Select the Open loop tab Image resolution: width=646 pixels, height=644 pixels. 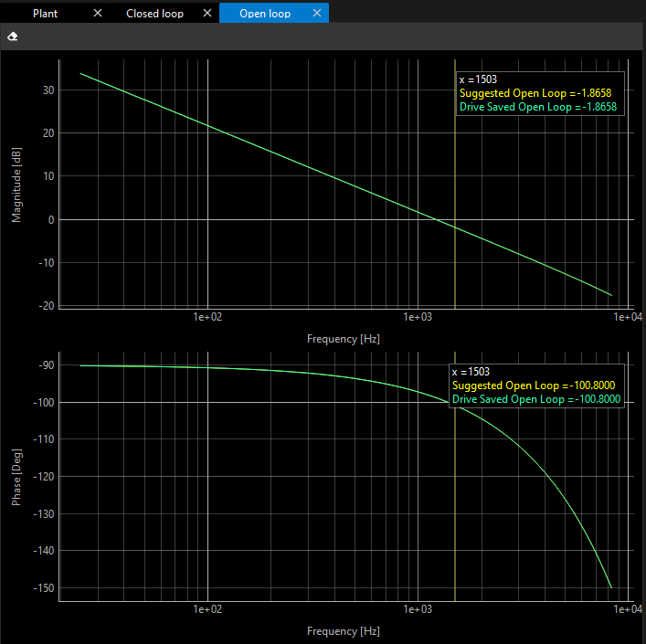tap(264, 14)
